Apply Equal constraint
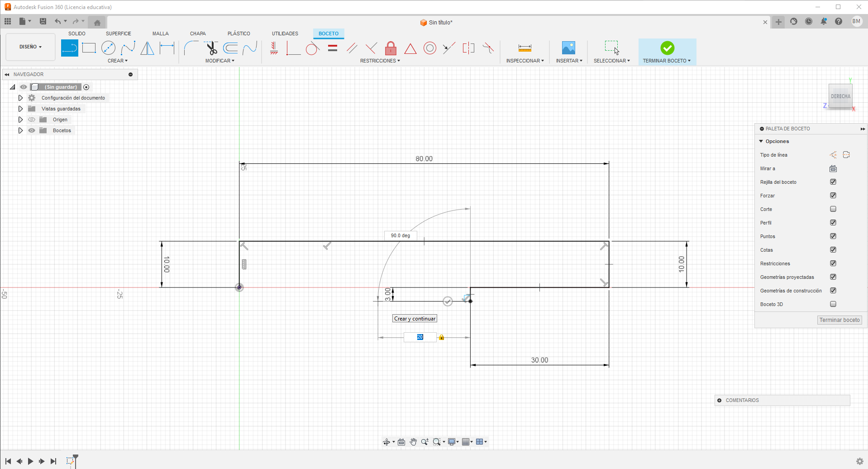This screenshot has height=469, width=868. [x=333, y=48]
